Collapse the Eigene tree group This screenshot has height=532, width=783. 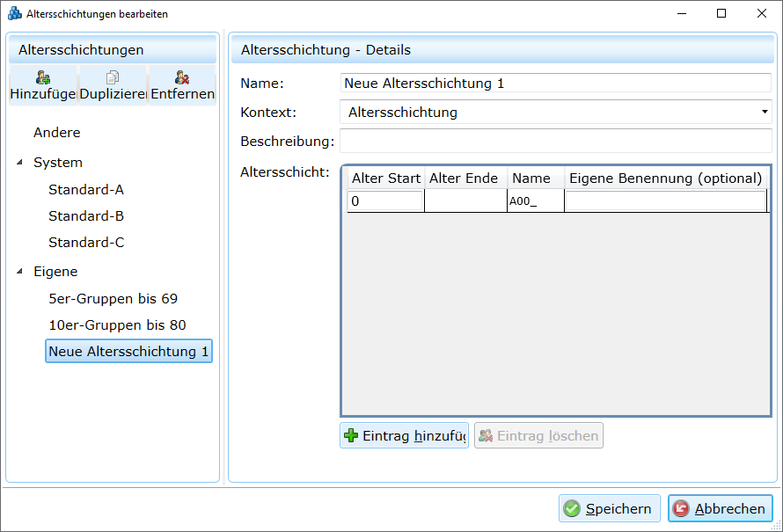pyautogui.click(x=20, y=272)
